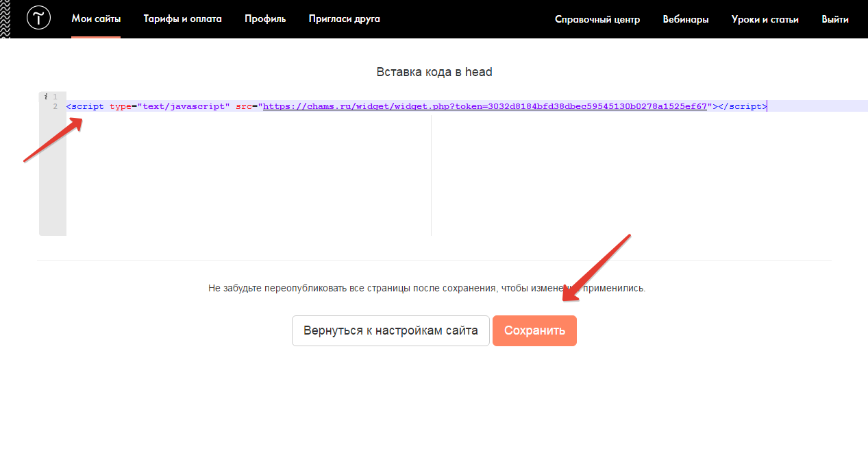Log out using Выйти
Viewport: 868px width, 471px height.
835,19
